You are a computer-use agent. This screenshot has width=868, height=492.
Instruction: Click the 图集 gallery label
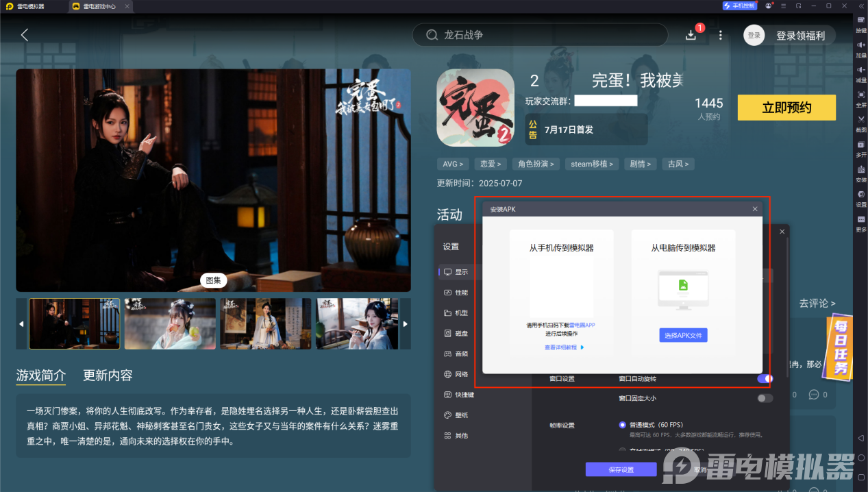pos(214,280)
